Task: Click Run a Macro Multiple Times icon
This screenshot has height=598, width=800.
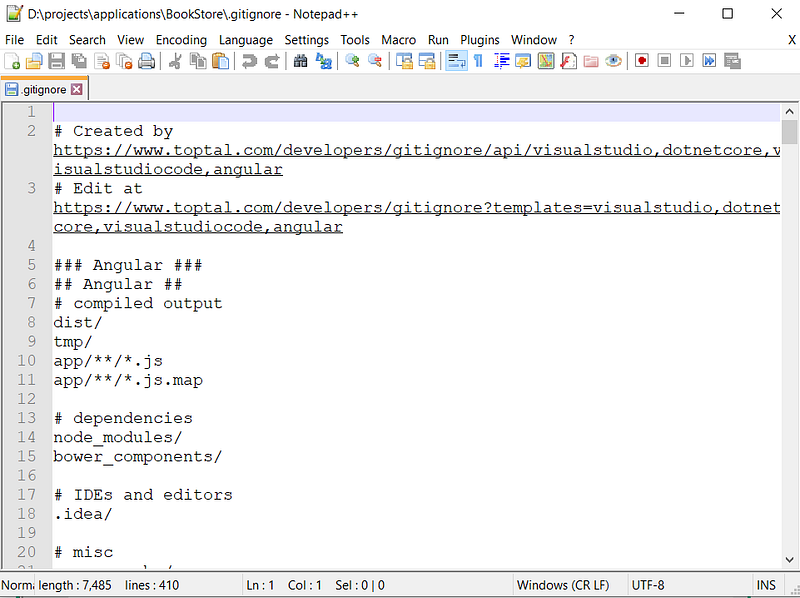Action: [709, 61]
